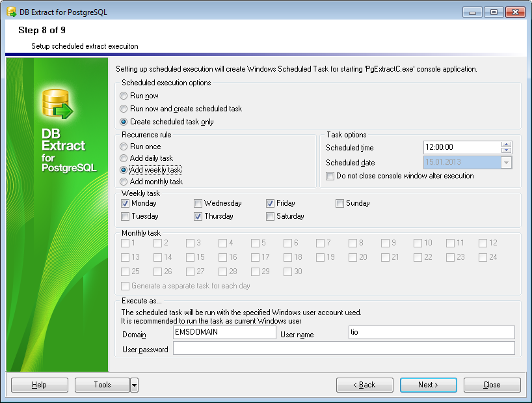Viewport: 532px width, 403px height.
Task: Click the 'User name' label
Action: tap(297, 335)
